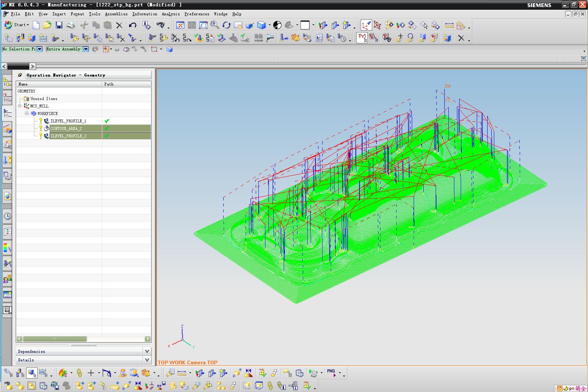Open the Entire Assembly scope dropdown

86,49
